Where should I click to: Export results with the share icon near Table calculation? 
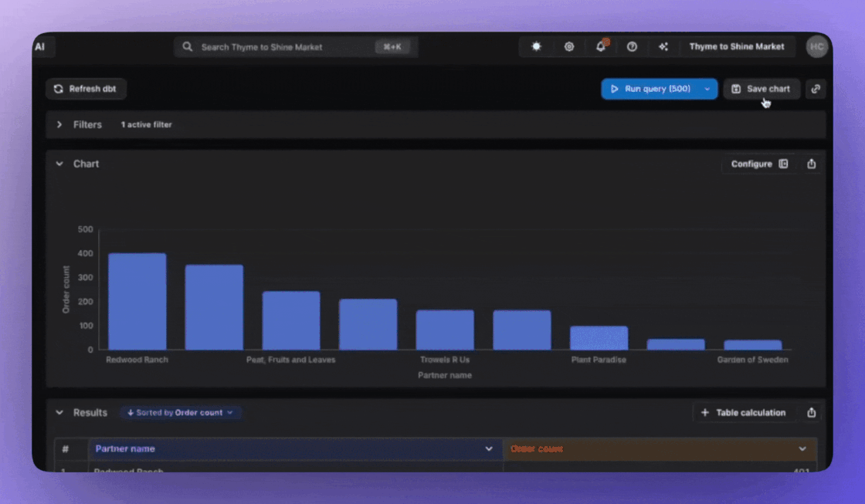click(810, 412)
